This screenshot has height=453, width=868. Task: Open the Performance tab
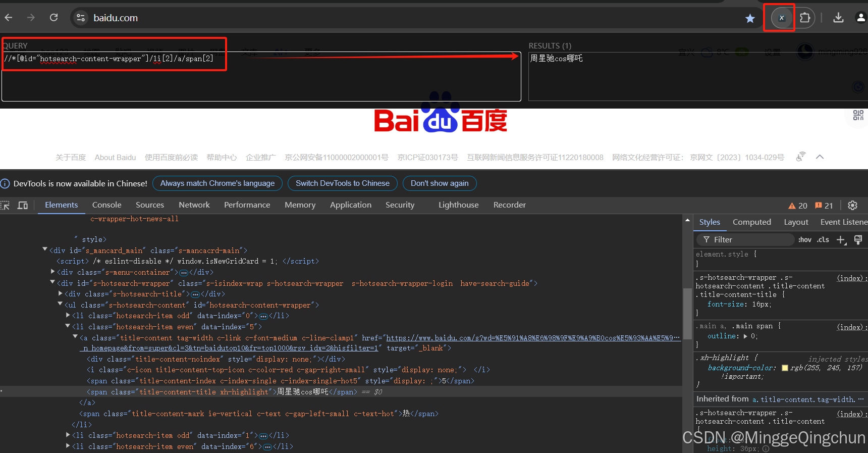[247, 205]
